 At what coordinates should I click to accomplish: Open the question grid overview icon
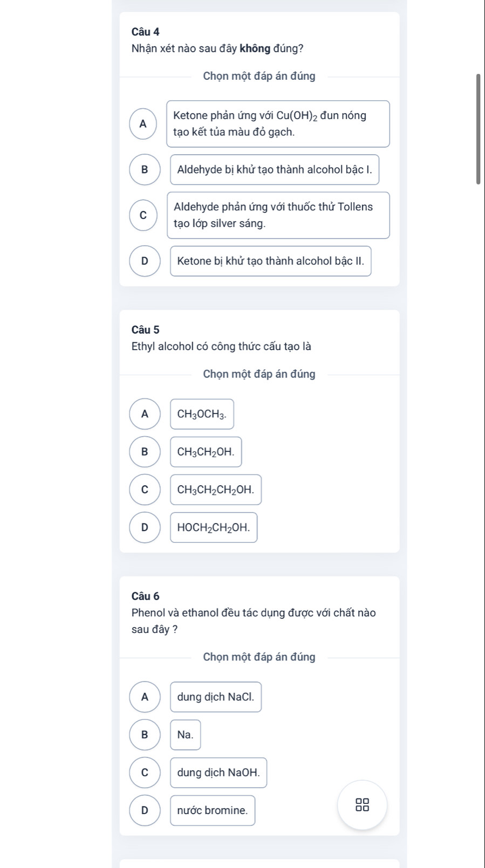(x=363, y=805)
